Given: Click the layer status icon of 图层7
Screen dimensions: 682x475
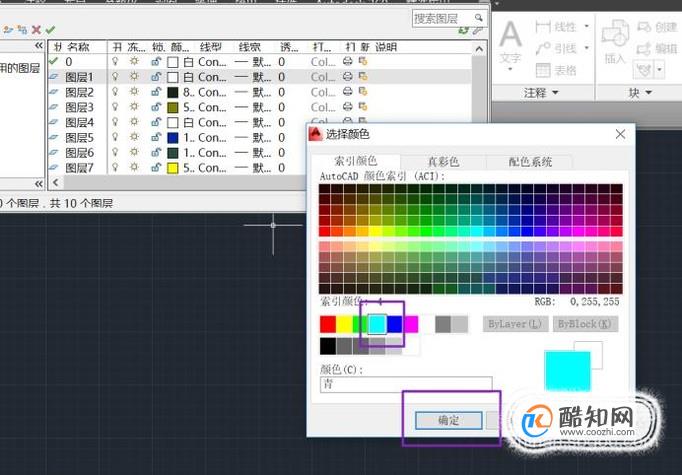Looking at the screenshot, I should [53, 167].
